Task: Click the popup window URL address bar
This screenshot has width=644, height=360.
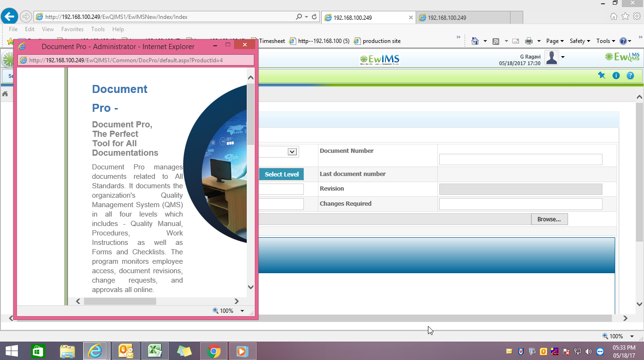Action: click(x=136, y=60)
